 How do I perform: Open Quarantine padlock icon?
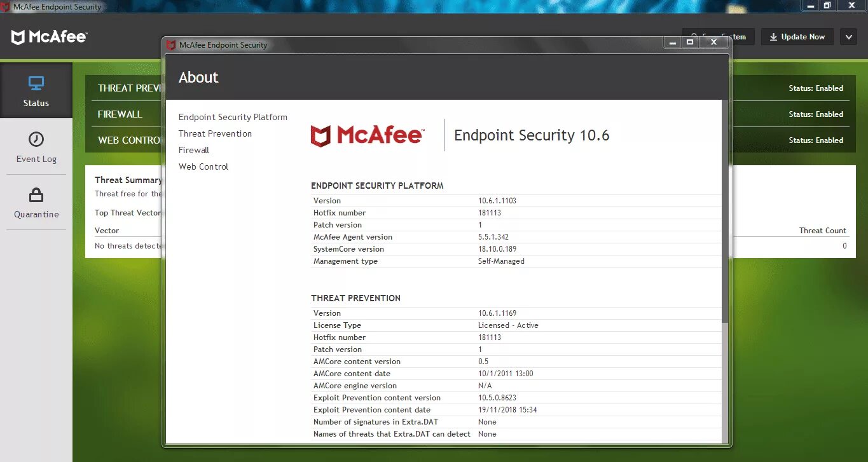coord(36,194)
